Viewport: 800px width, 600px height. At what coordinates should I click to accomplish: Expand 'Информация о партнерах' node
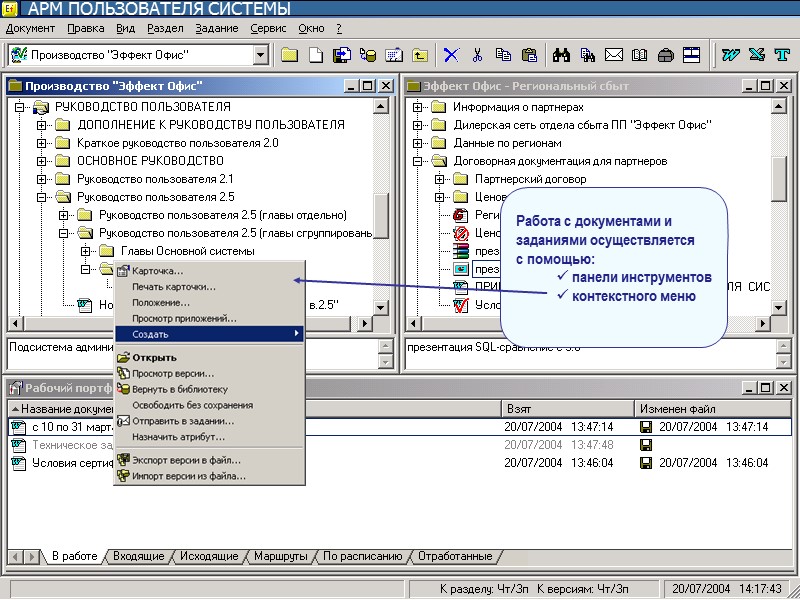click(417, 107)
